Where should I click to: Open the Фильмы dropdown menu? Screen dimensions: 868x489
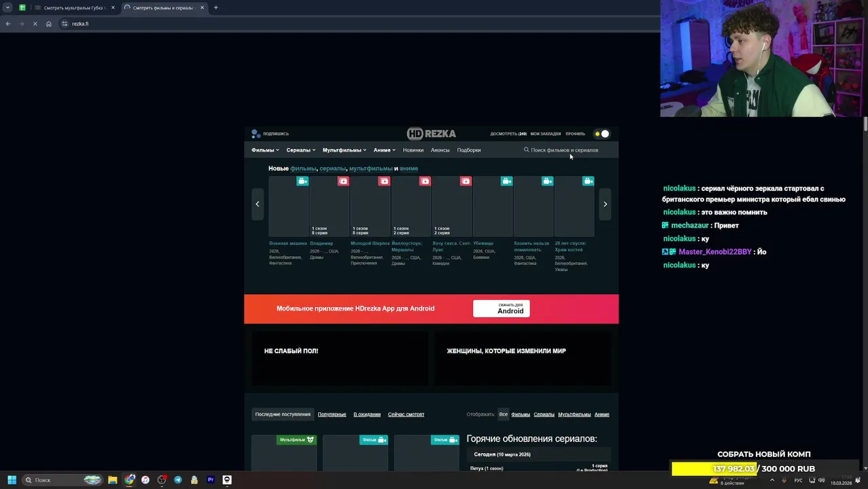point(264,150)
